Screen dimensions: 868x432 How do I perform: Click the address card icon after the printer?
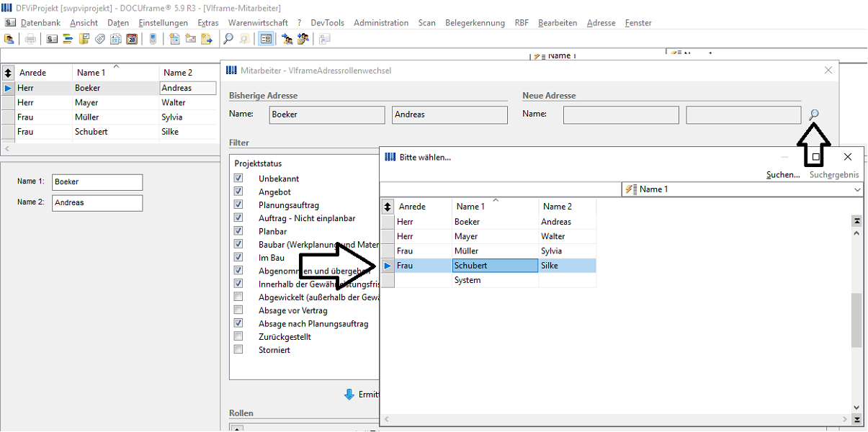tap(52, 39)
